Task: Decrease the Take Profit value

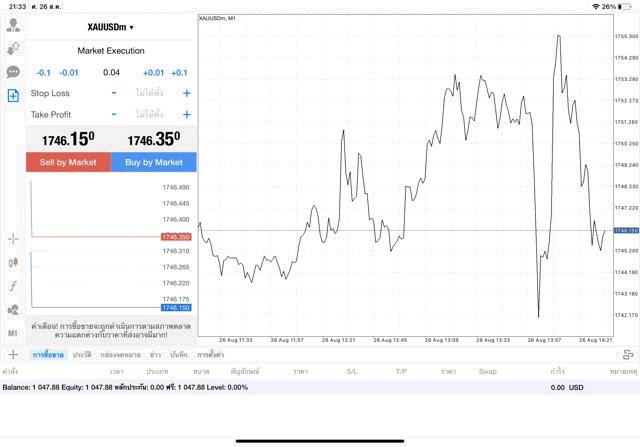Action: click(114, 115)
